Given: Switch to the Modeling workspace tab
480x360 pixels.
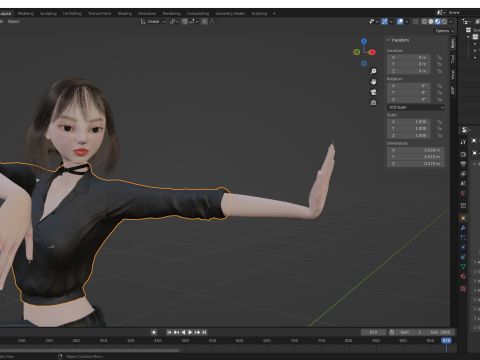Looking at the screenshot, I should (x=26, y=14).
